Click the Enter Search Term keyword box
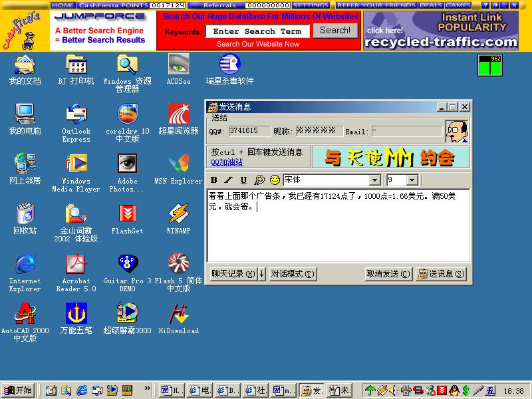532x399 pixels. 257,31
